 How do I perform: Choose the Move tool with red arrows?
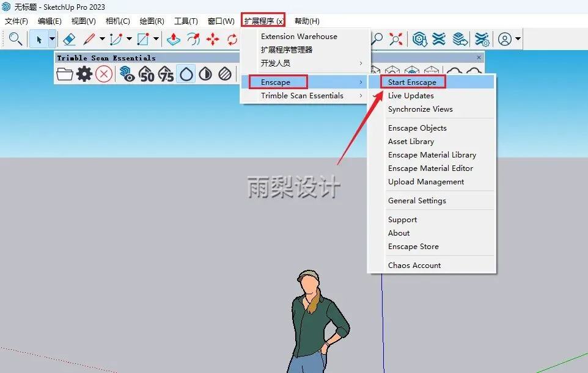click(x=213, y=39)
